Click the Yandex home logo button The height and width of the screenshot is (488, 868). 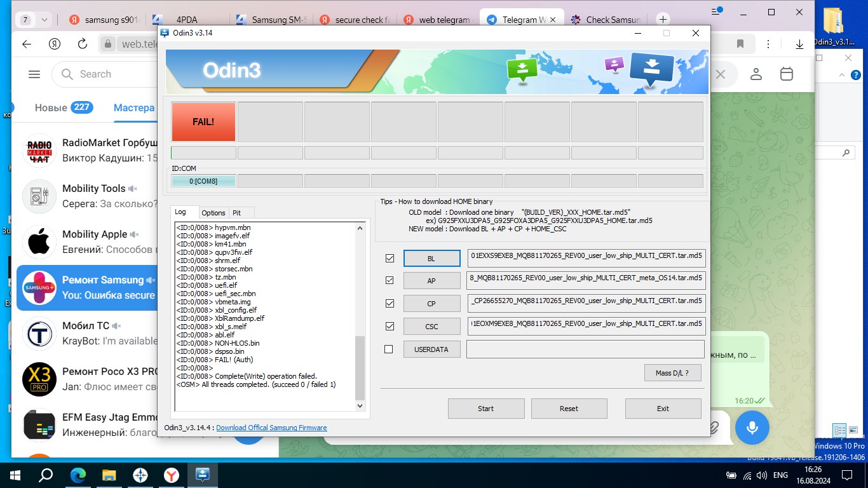tap(54, 44)
